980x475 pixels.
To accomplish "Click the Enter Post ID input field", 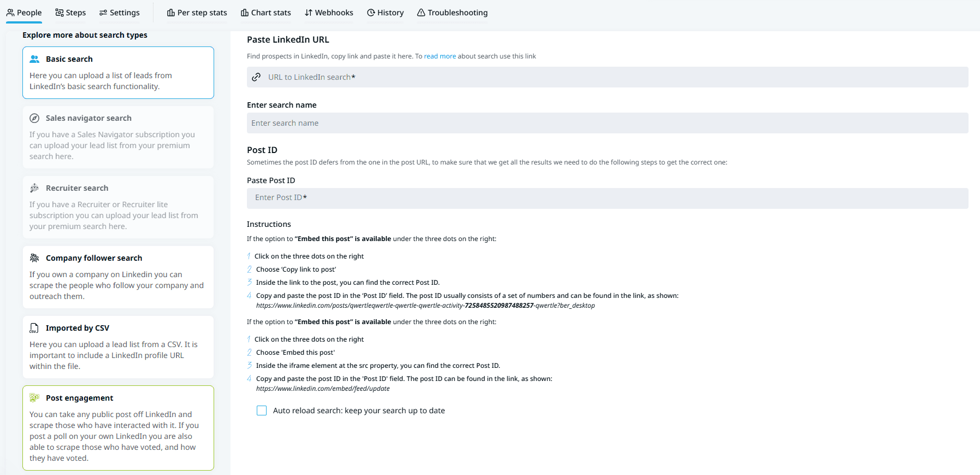I will pos(607,198).
